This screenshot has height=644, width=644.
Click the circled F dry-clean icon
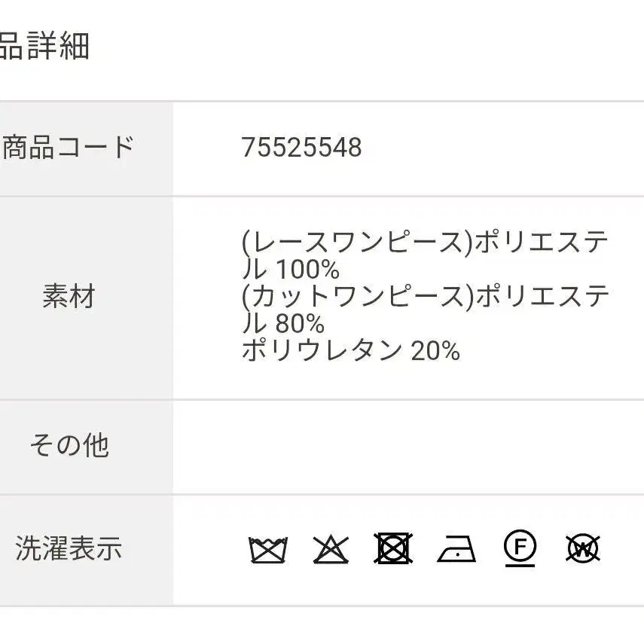pos(520,548)
